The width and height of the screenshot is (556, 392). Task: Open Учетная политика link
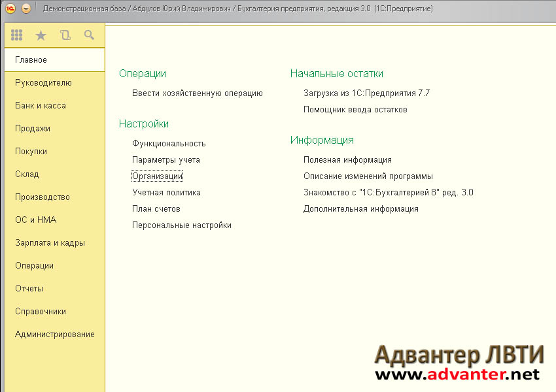(166, 192)
